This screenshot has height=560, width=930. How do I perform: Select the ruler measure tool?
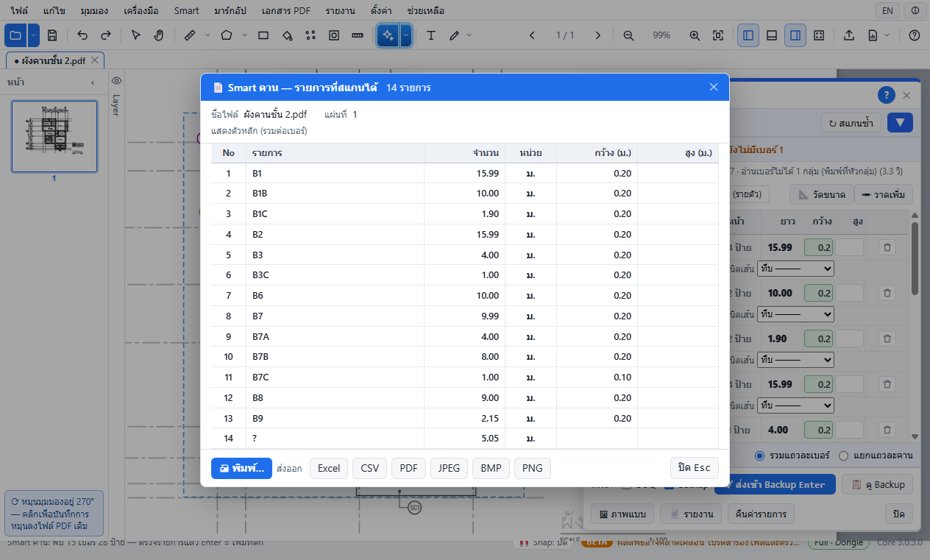point(189,35)
